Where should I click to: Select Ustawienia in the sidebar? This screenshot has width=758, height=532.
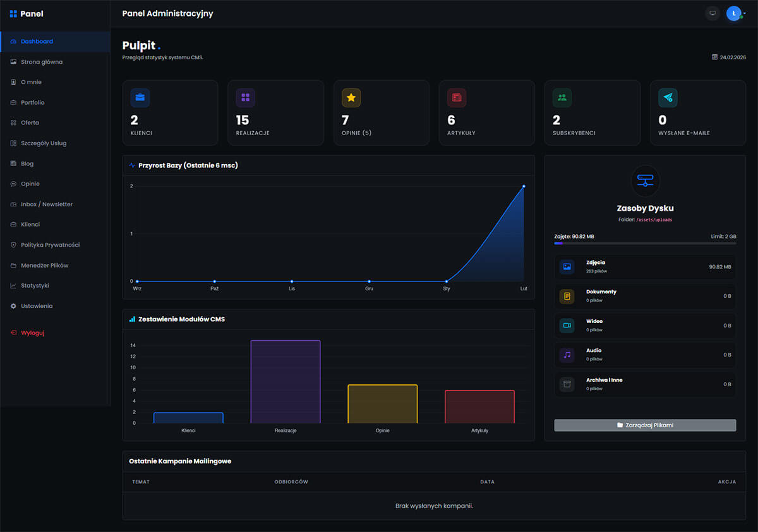[37, 306]
